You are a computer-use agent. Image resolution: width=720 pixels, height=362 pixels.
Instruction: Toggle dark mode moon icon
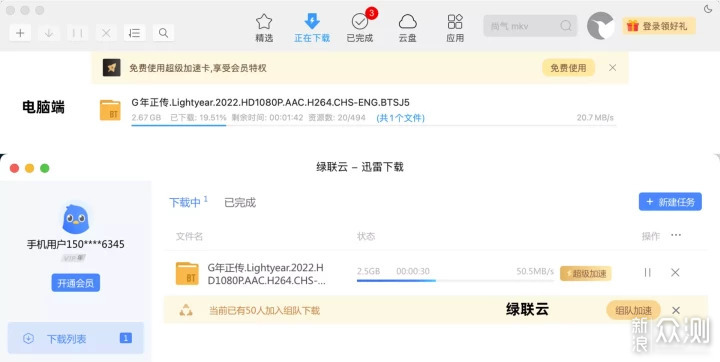click(x=708, y=9)
